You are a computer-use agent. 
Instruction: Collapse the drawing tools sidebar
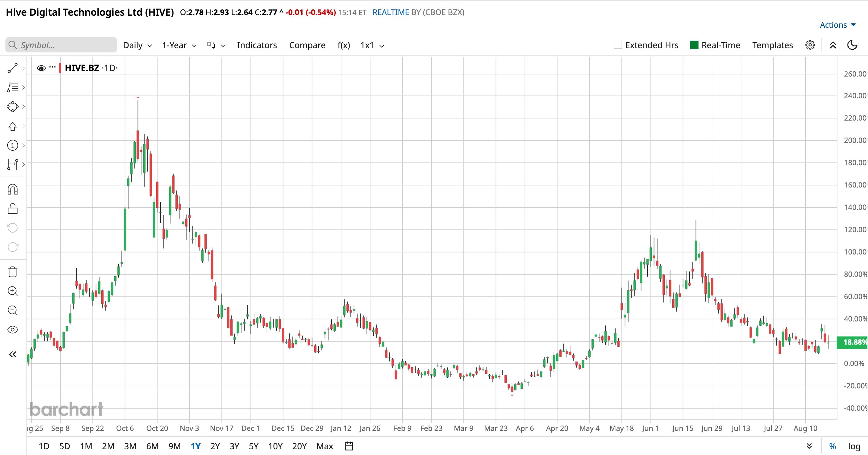12,354
